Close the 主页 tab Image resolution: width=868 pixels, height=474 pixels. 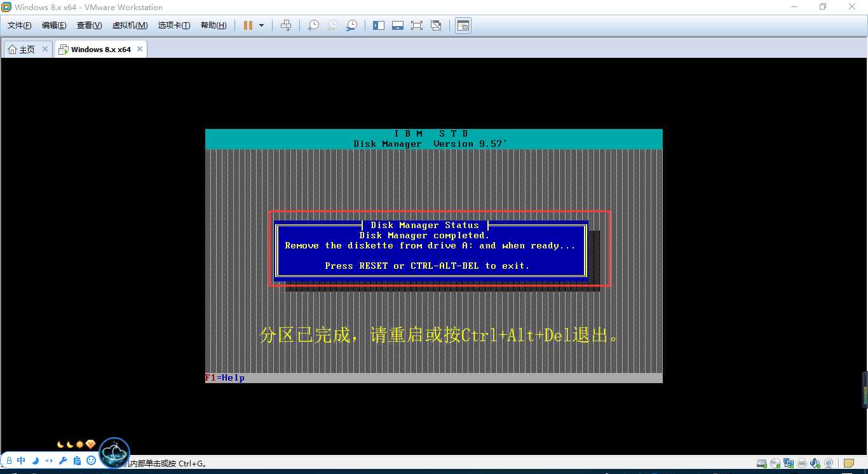(x=45, y=49)
